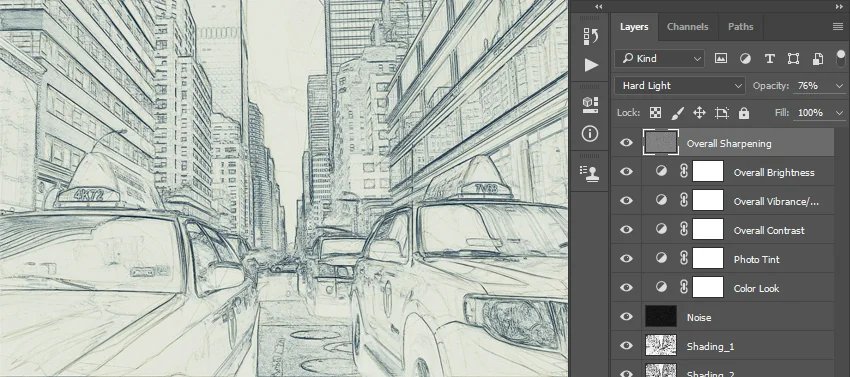Click adjustment icon of Photo Tint layer
The image size is (850, 377).
pos(661,258)
